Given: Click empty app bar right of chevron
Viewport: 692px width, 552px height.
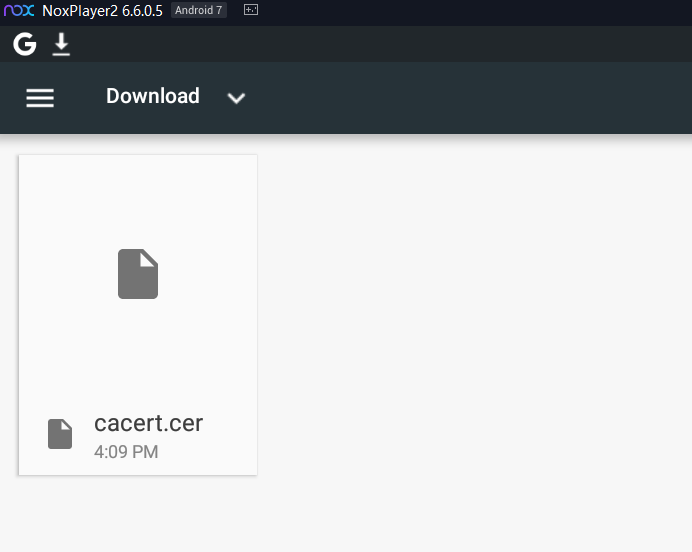Looking at the screenshot, I should (x=470, y=97).
